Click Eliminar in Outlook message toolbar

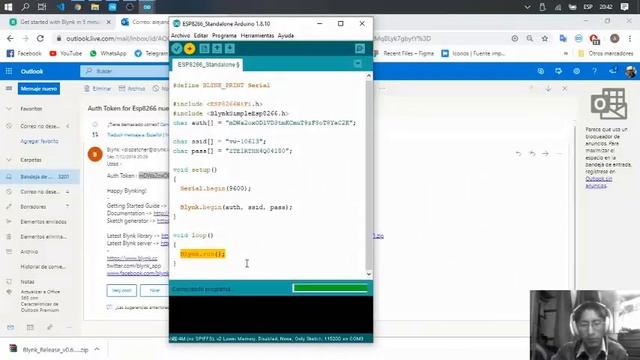(98, 89)
